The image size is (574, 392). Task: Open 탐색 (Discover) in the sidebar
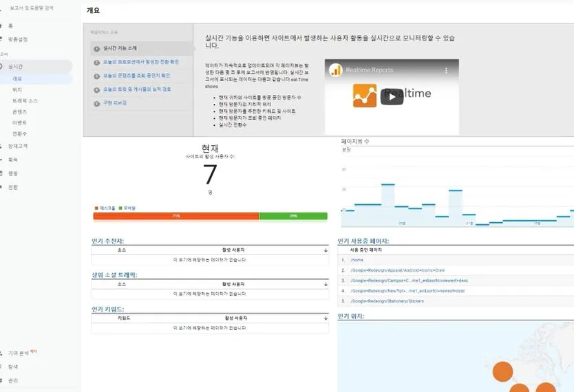tap(13, 367)
